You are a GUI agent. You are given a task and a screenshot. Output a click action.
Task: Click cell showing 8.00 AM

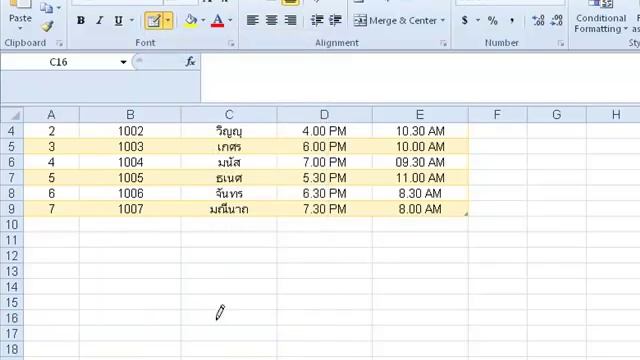pos(420,209)
